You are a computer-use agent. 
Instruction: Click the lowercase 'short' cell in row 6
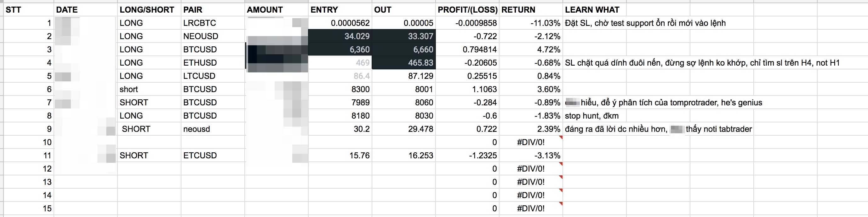pyautogui.click(x=129, y=90)
